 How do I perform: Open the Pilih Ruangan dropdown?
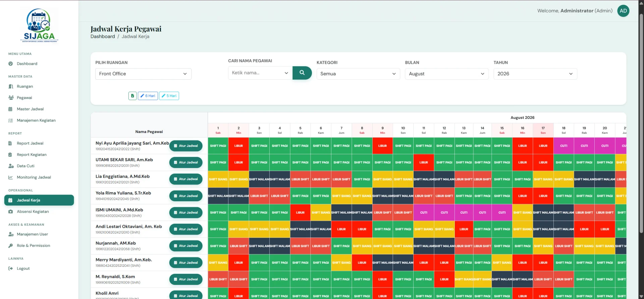tap(143, 74)
